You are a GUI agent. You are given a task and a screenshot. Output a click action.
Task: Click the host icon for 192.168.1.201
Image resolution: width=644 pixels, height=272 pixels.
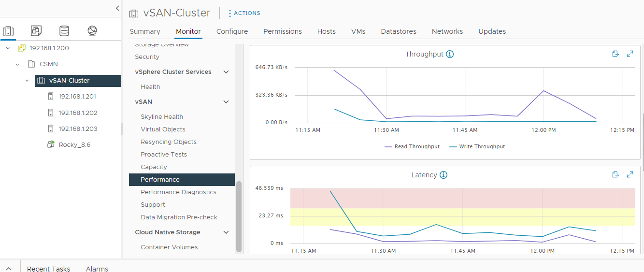(x=51, y=97)
